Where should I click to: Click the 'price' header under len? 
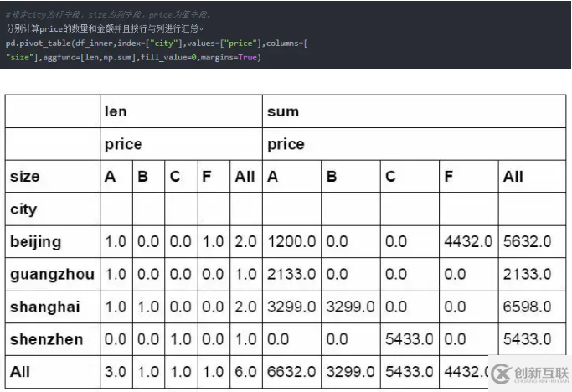pos(122,144)
